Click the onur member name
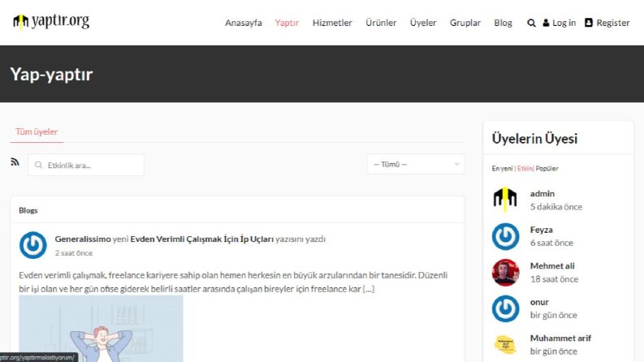The width and height of the screenshot is (644, 362). [x=539, y=302]
